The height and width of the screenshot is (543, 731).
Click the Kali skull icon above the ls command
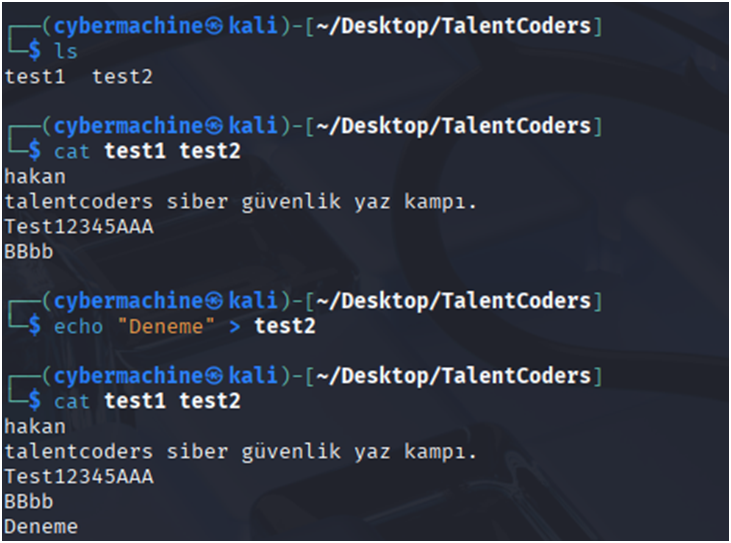[214, 27]
